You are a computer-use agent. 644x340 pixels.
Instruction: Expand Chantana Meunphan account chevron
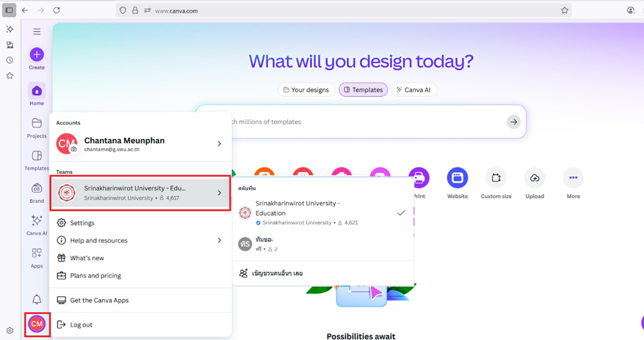pyautogui.click(x=219, y=144)
